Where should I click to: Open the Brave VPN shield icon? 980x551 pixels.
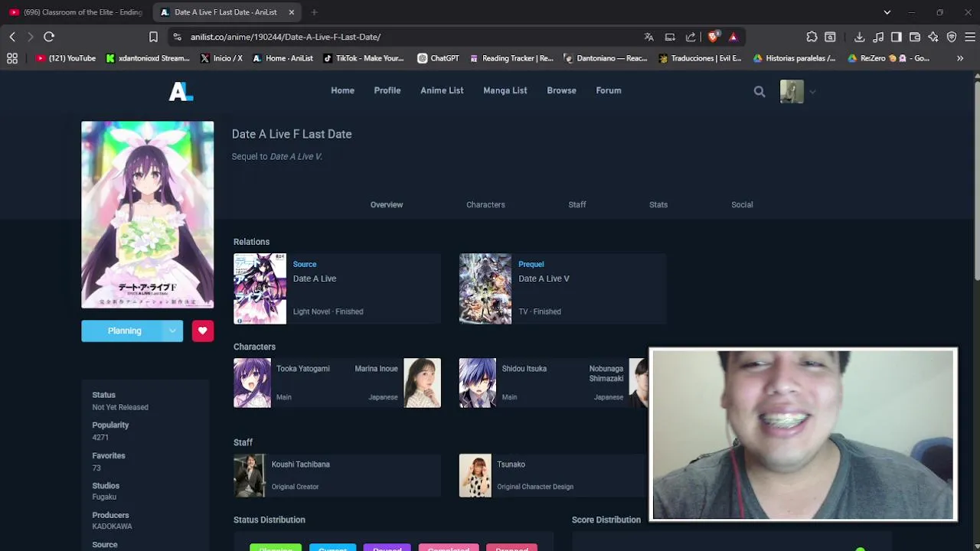(x=952, y=37)
